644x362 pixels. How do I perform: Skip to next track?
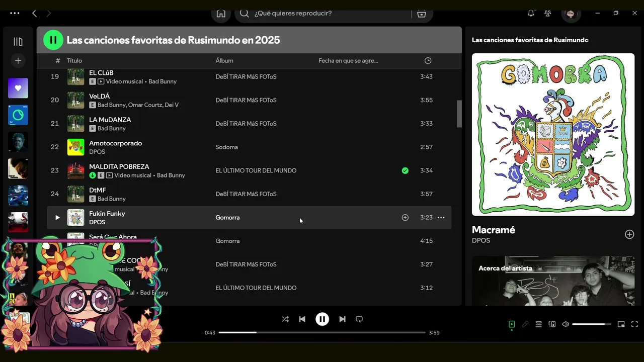(x=342, y=319)
